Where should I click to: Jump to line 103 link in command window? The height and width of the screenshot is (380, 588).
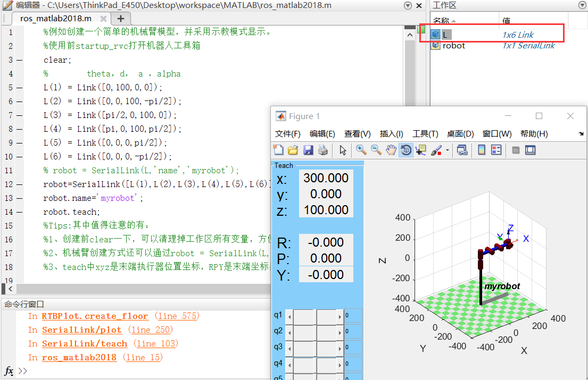tap(156, 344)
